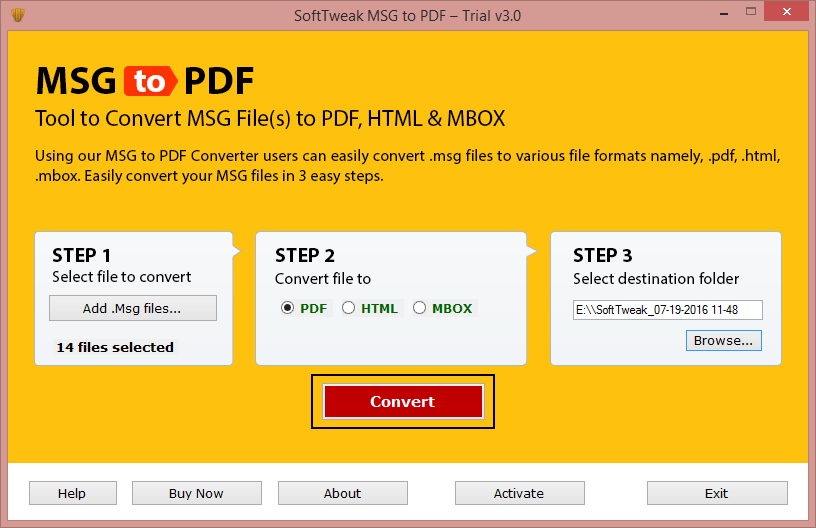Exit the application
This screenshot has width=816, height=528.
click(x=717, y=493)
